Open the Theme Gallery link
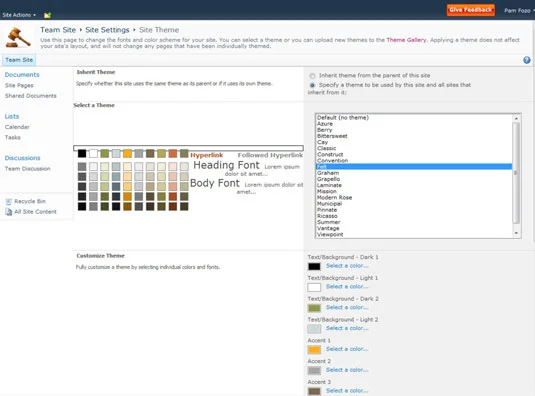This screenshot has height=396, width=535. [x=406, y=40]
